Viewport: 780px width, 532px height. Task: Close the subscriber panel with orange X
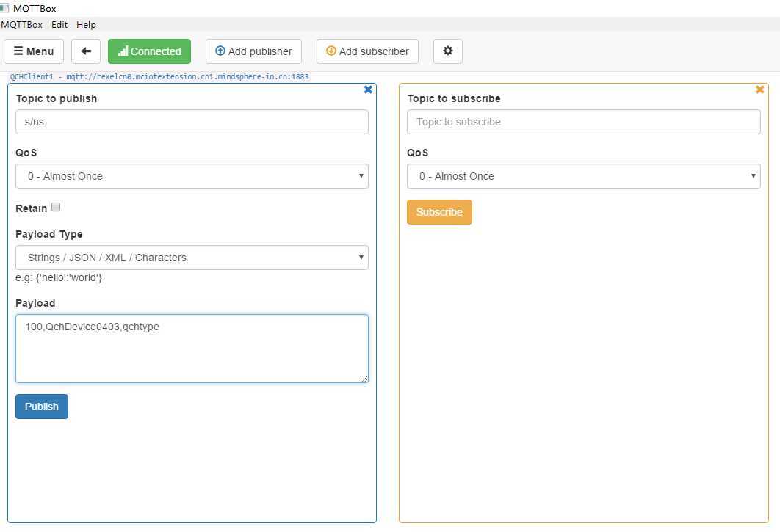(x=759, y=90)
